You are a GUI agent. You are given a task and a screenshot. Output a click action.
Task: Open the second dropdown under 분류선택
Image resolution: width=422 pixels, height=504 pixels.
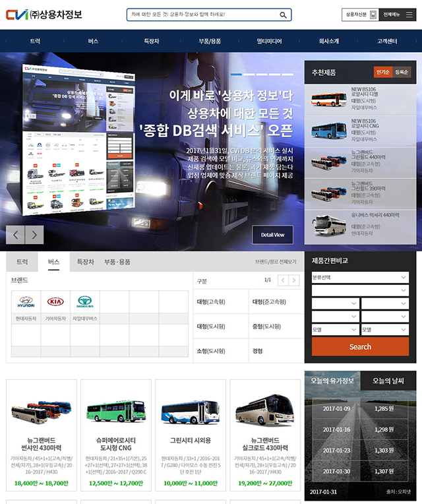pos(360,290)
